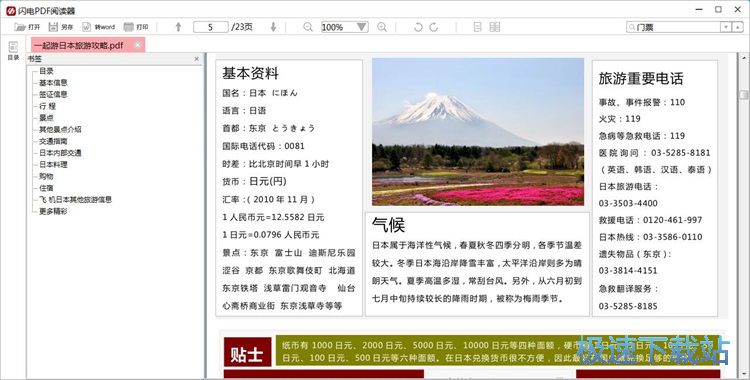Switch to double page view

point(495,27)
